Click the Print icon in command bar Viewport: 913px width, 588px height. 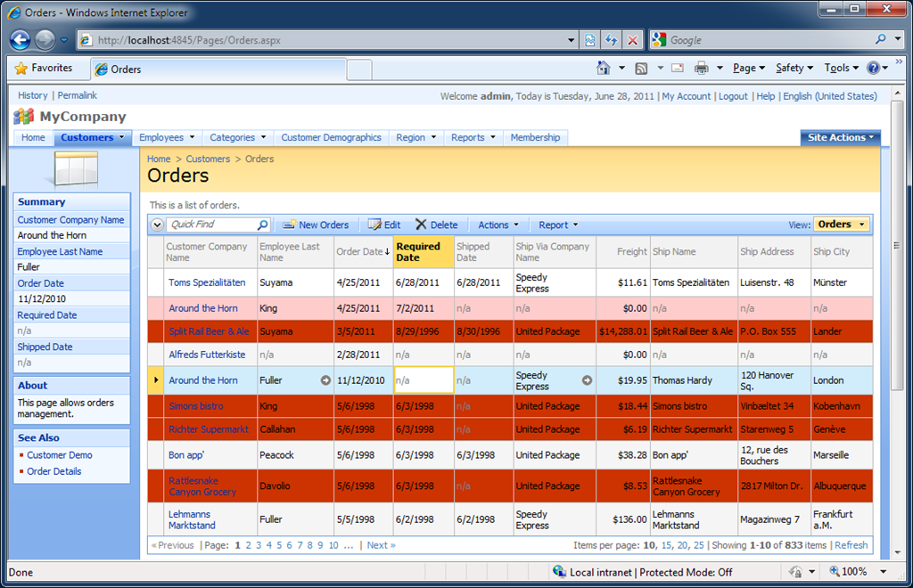click(701, 68)
